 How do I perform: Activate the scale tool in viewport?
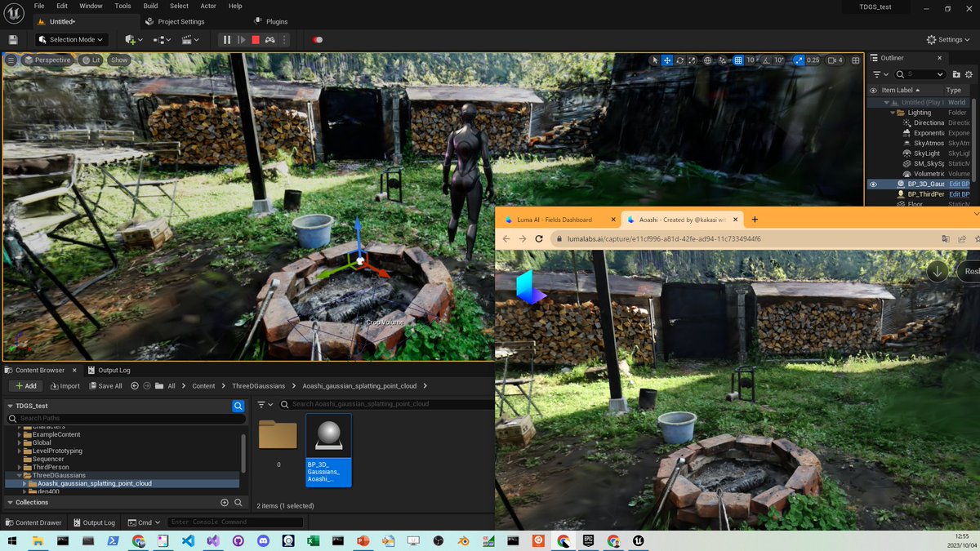click(692, 60)
